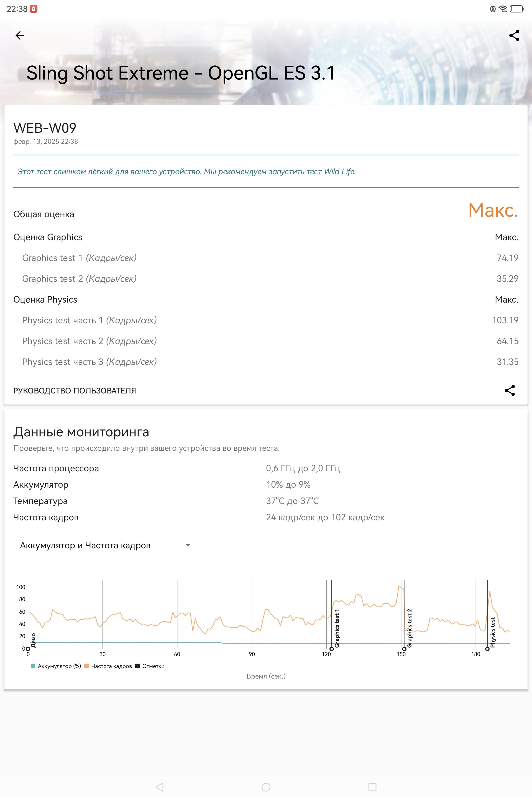Click the dropdown arrow of chart selector
Image resolution: width=532 pixels, height=798 pixels.
pyautogui.click(x=188, y=545)
